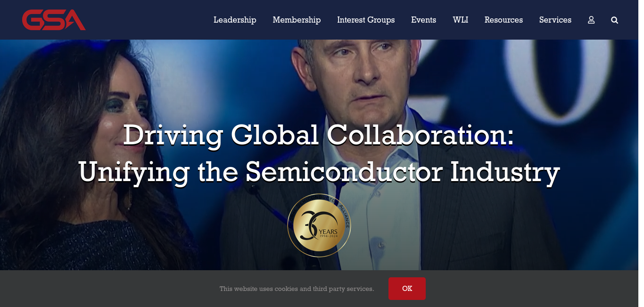Open the Services menu
This screenshot has width=644, height=307.
coord(555,20)
